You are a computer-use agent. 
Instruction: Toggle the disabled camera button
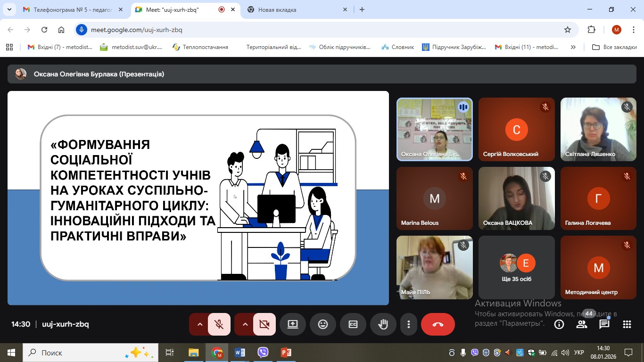pyautogui.click(x=264, y=324)
